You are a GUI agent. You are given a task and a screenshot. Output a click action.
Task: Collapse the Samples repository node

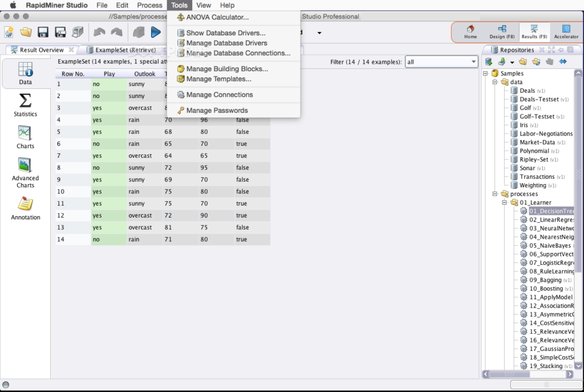[485, 73]
